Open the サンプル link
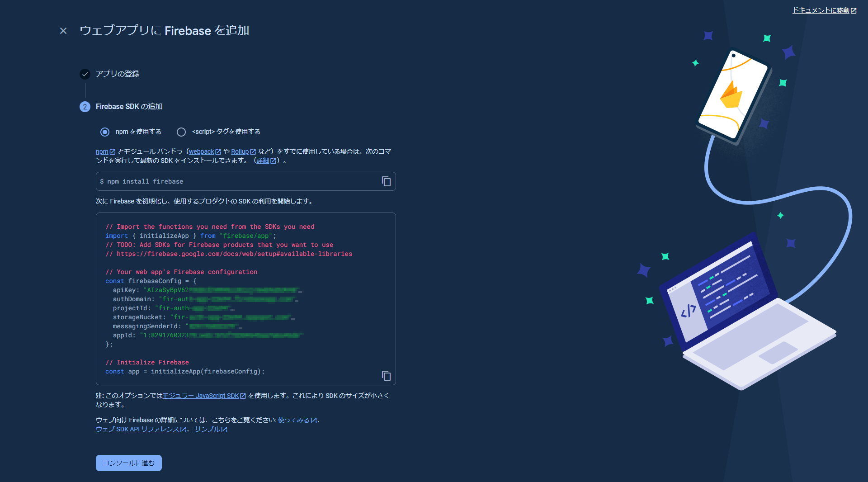 (x=208, y=430)
